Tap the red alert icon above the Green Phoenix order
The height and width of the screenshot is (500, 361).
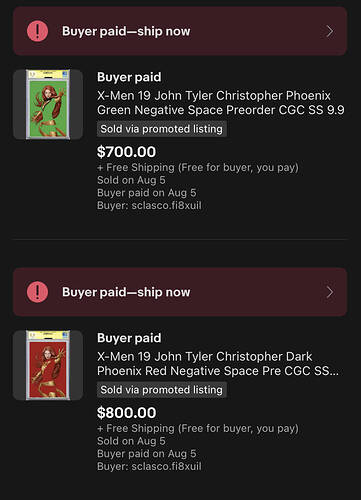tap(37, 31)
